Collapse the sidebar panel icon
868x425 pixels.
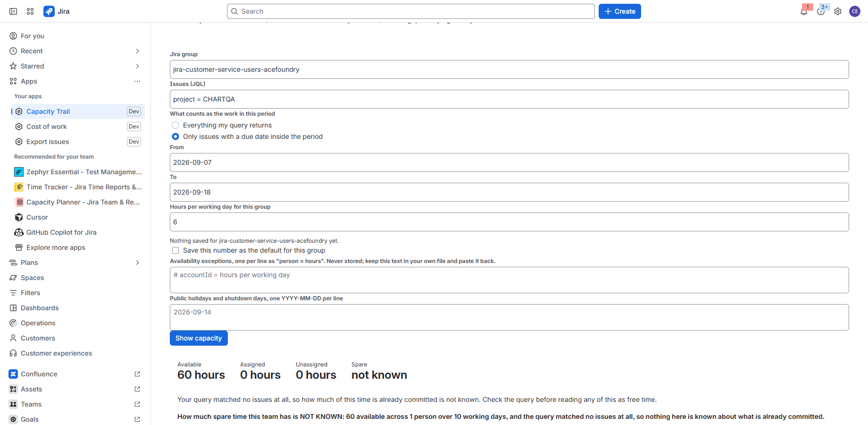13,11
